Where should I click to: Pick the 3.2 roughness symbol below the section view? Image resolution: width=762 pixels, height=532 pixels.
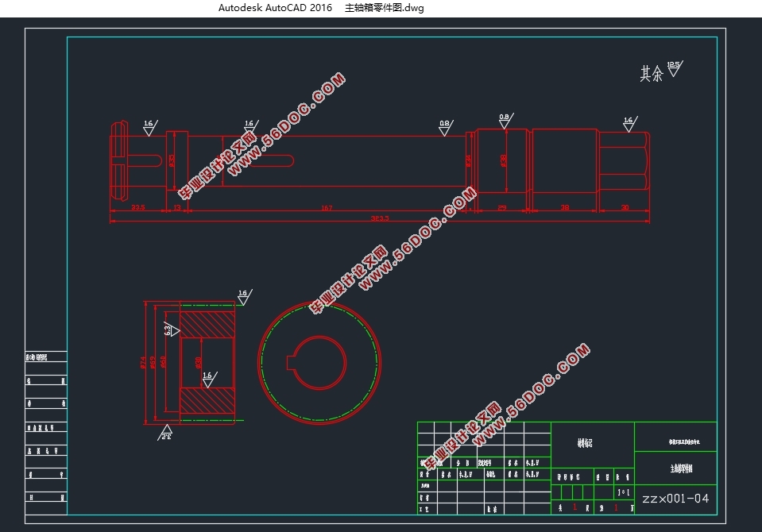(x=166, y=434)
